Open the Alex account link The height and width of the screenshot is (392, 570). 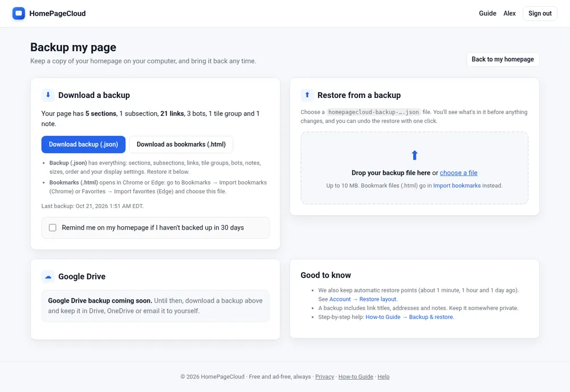[x=509, y=14]
